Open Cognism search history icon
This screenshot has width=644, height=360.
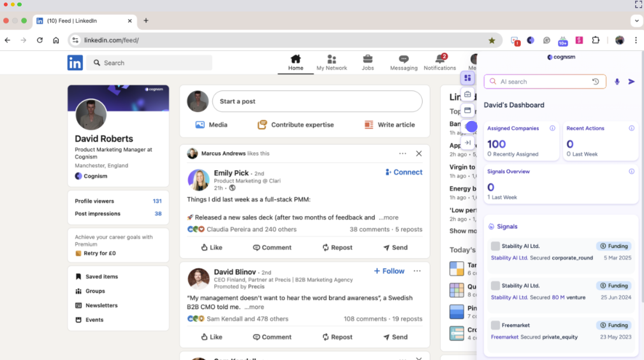coord(596,82)
